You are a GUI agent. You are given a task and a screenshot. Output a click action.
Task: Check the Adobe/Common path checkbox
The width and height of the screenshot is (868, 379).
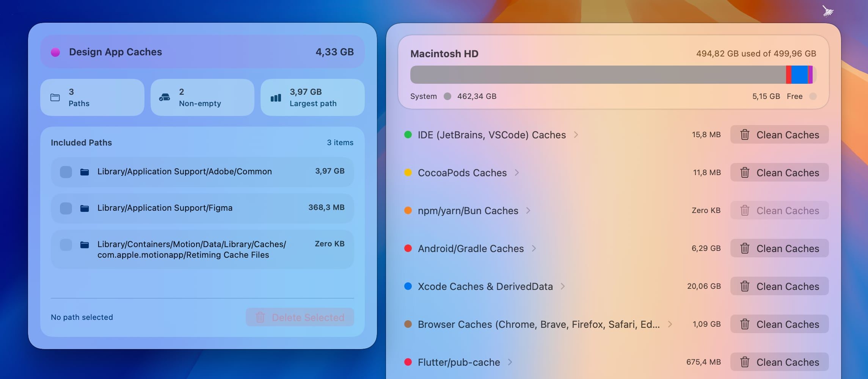click(66, 172)
